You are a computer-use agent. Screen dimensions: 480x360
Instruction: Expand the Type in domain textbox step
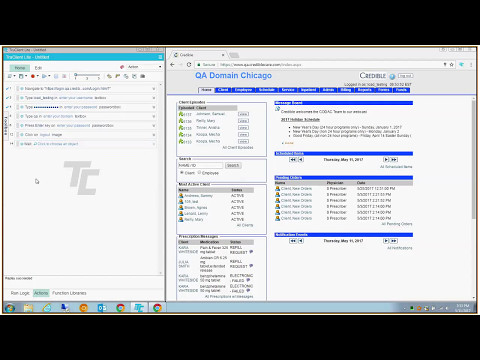tap(154, 116)
